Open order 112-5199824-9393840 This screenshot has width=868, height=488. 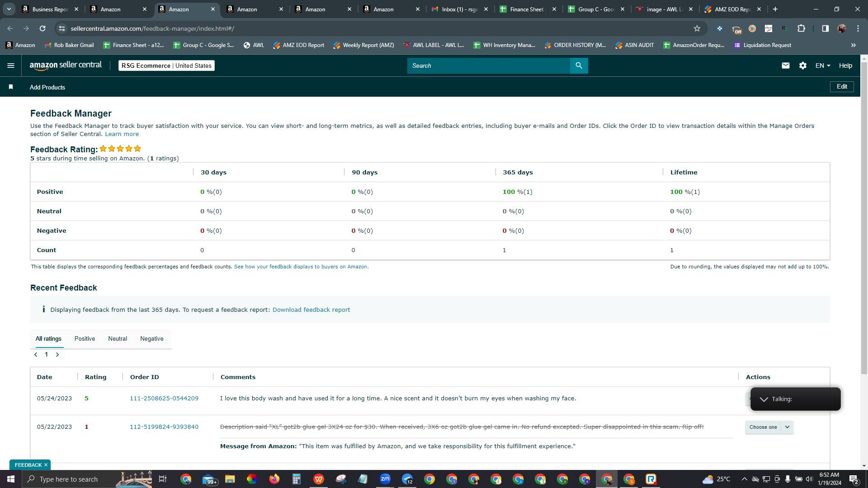point(164,427)
